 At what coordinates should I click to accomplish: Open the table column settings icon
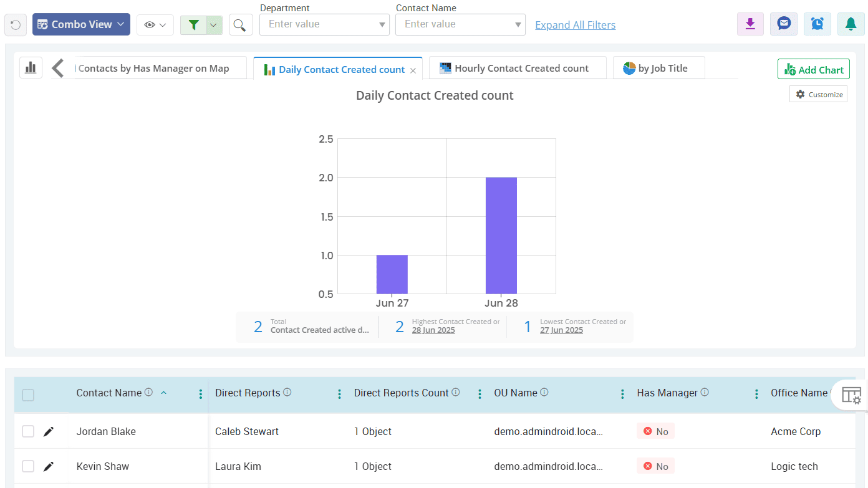click(x=851, y=395)
